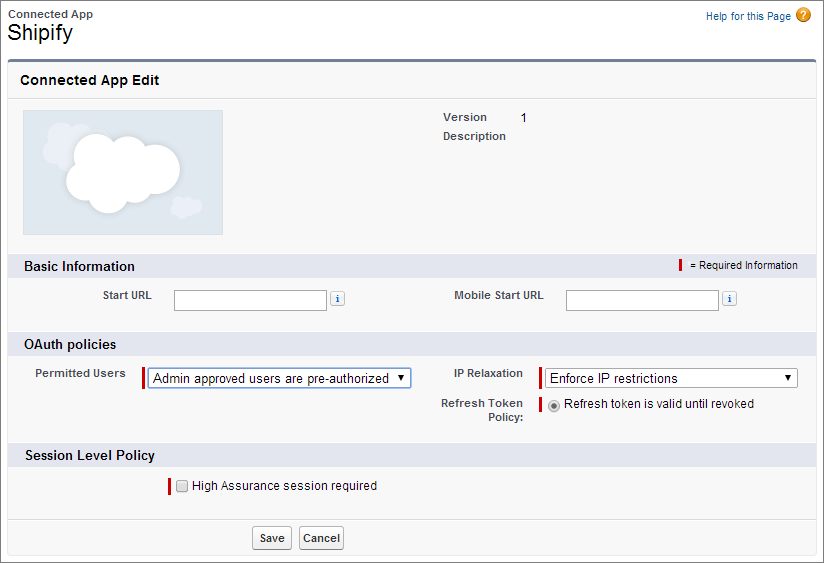Screen dimensions: 824x563
Task: Click the Required Information legend text
Action: [x=744, y=265]
